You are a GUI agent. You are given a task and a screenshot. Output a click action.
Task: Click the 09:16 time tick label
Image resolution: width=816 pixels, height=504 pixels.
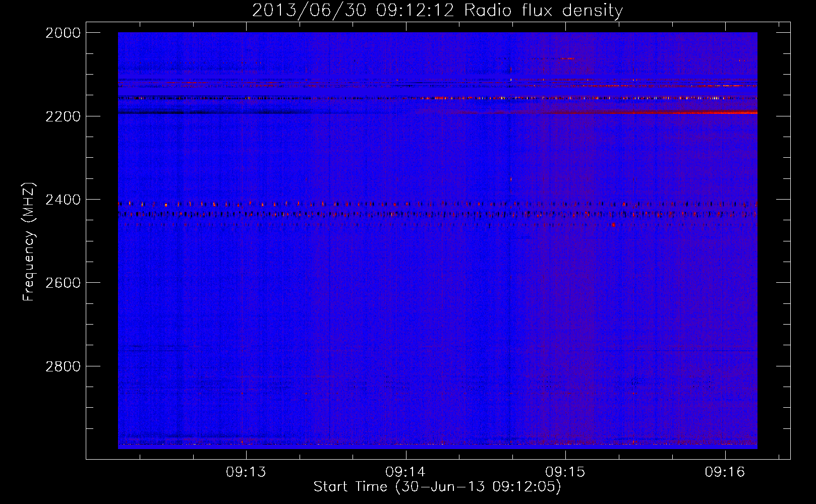[725, 472]
